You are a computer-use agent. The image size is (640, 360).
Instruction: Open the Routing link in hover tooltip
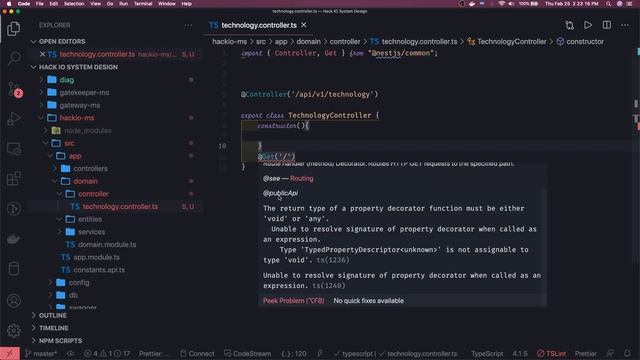302,178
